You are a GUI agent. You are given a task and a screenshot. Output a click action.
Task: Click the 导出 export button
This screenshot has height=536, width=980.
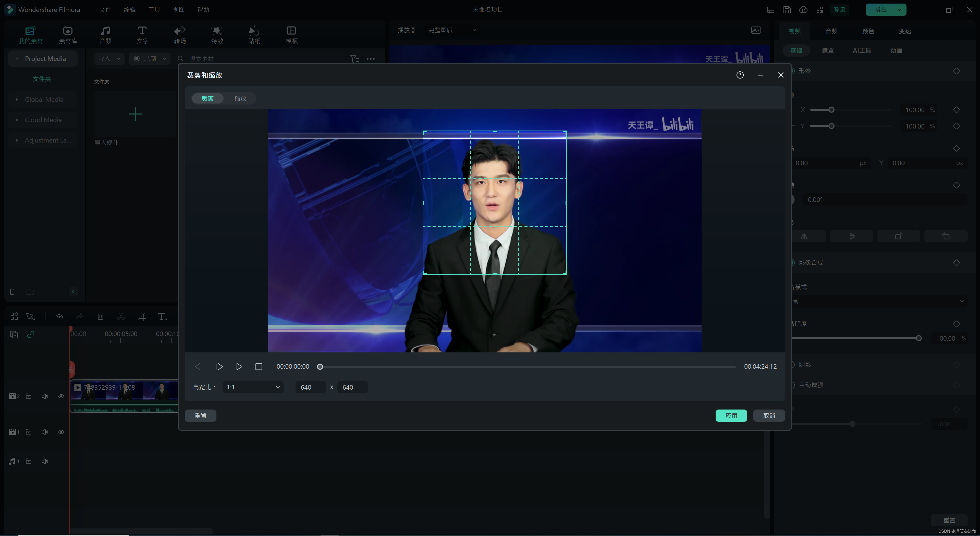(x=880, y=9)
